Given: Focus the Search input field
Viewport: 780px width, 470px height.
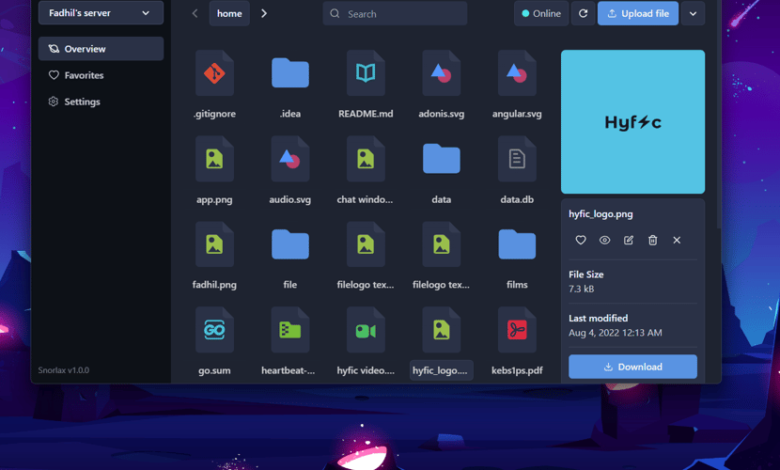Looking at the screenshot, I should click(395, 13).
